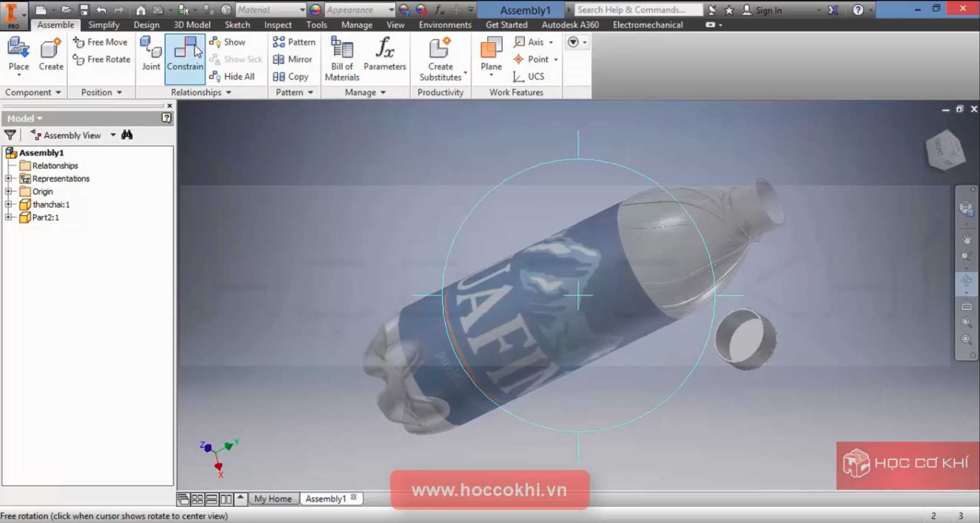Click the browser filter funnel icon
The image size is (980, 523).
(x=10, y=135)
